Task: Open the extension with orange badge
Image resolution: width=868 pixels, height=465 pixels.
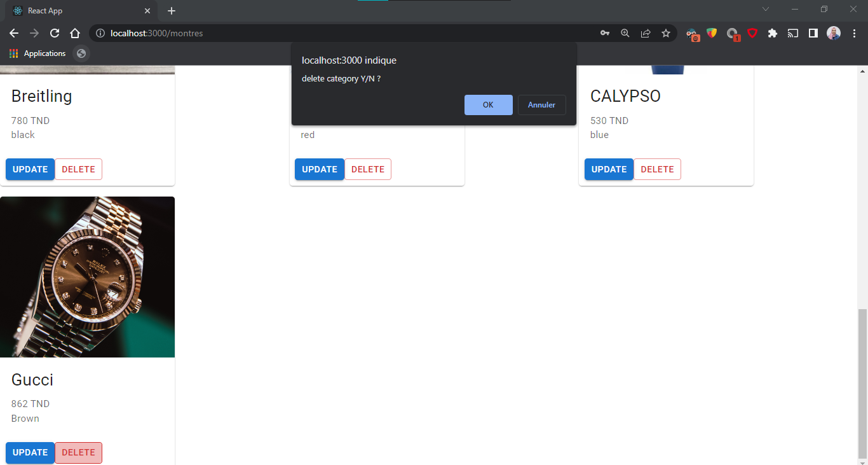Action: (692, 34)
